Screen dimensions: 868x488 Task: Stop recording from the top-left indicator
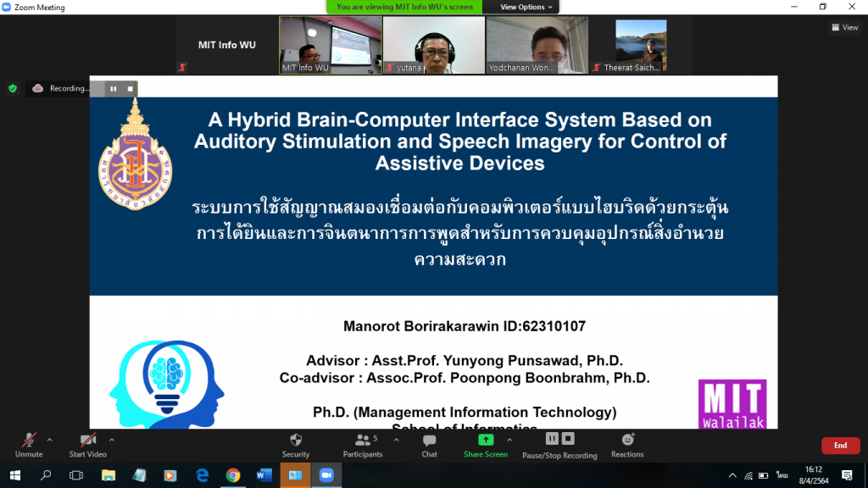[x=131, y=88]
